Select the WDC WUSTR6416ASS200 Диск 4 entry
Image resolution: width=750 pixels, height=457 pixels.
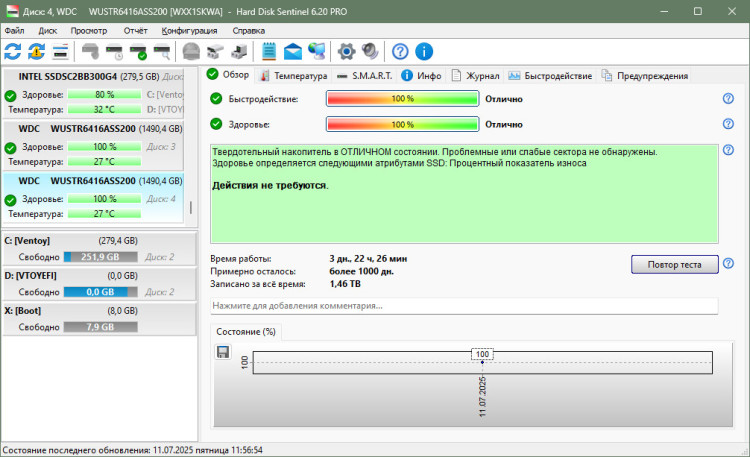click(x=94, y=197)
